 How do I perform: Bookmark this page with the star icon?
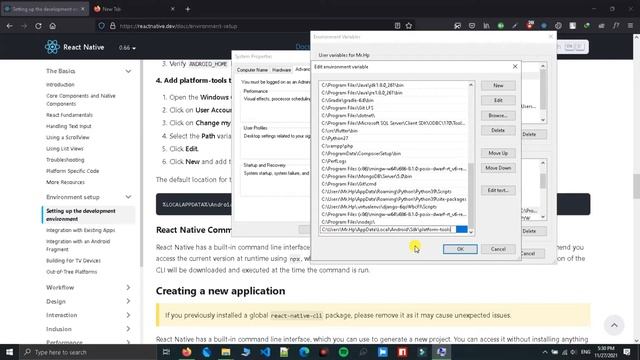tap(409, 26)
